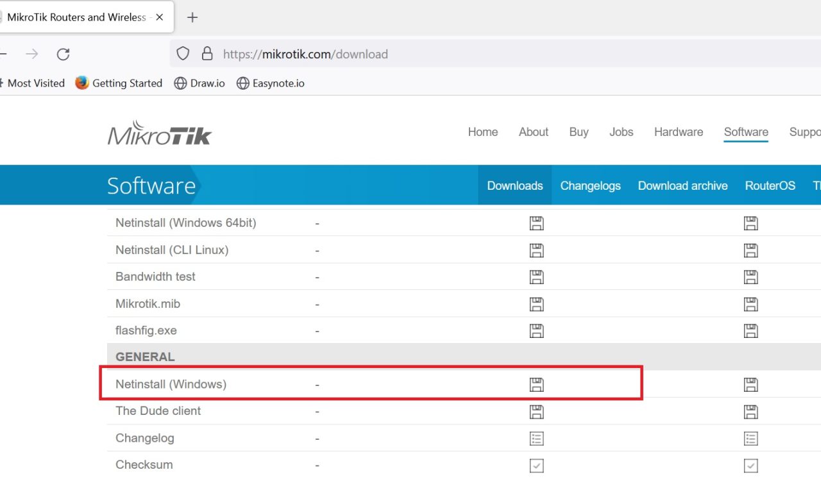This screenshot has width=821, height=504.
Task: Open a new browser tab
Action: 192,17
